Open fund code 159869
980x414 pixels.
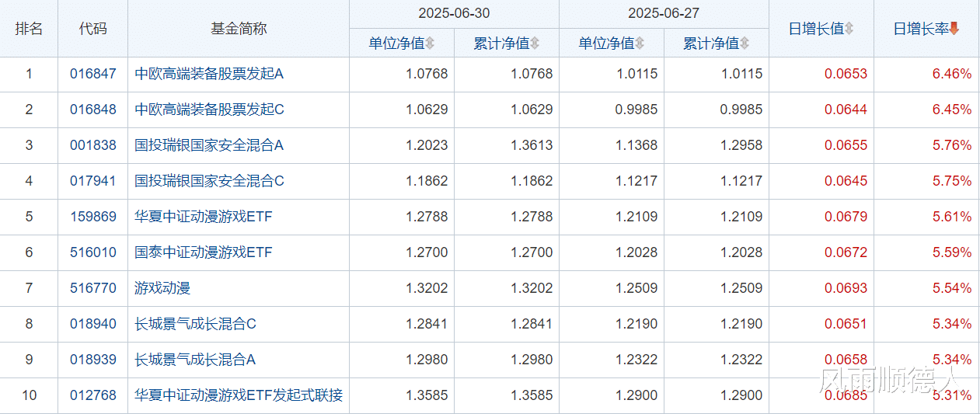tap(93, 217)
